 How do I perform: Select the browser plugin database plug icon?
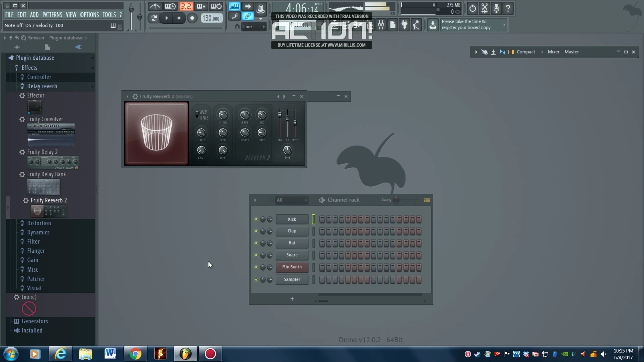tap(78, 47)
